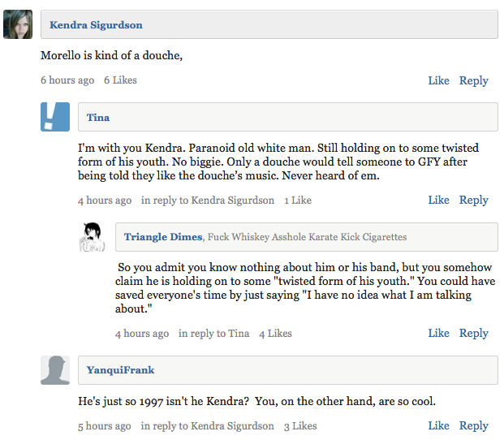Open Kendra Sigurdson's avatar photo
The height and width of the screenshot is (440, 504).
[18, 24]
